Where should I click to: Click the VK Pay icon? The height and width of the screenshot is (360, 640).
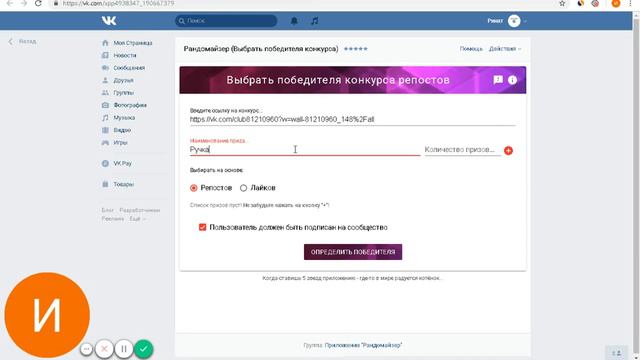105,163
